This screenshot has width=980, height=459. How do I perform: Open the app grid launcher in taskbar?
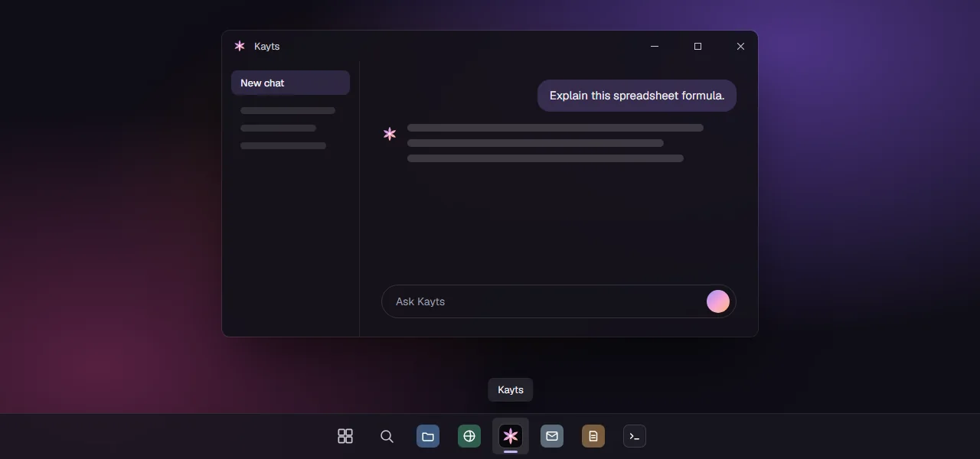click(345, 436)
